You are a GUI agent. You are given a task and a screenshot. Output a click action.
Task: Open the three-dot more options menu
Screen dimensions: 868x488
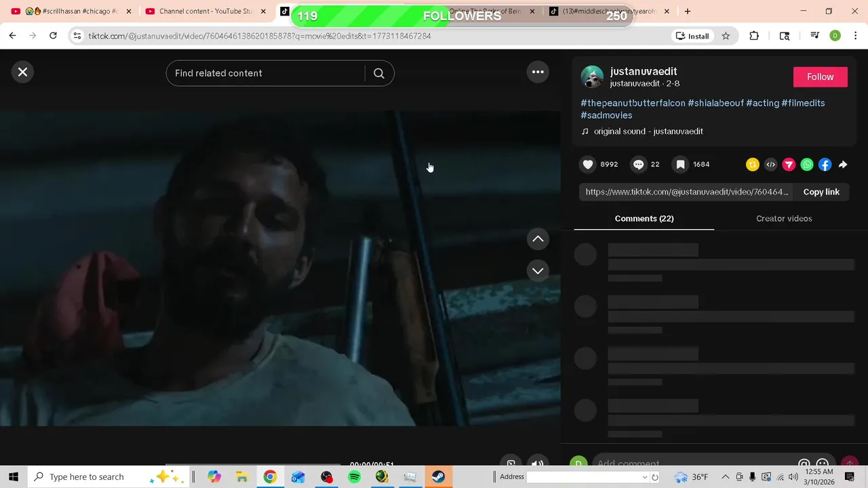[x=538, y=72]
